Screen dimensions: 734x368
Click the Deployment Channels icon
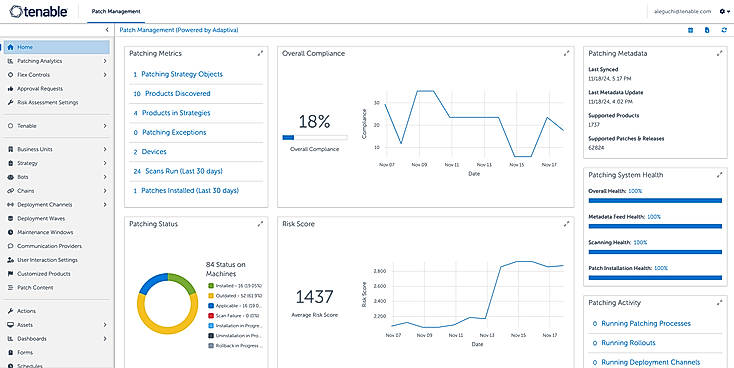(10, 205)
